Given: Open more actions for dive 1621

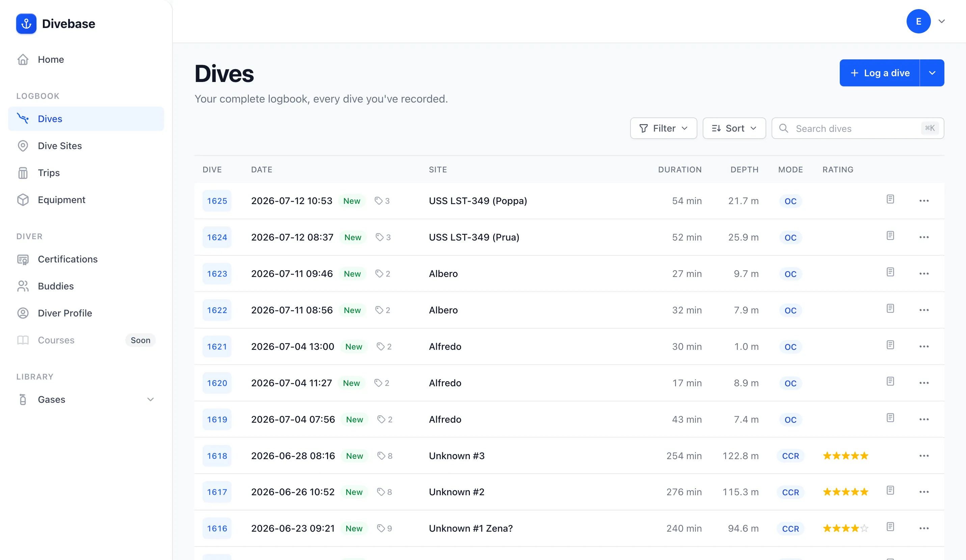Looking at the screenshot, I should [x=924, y=346].
